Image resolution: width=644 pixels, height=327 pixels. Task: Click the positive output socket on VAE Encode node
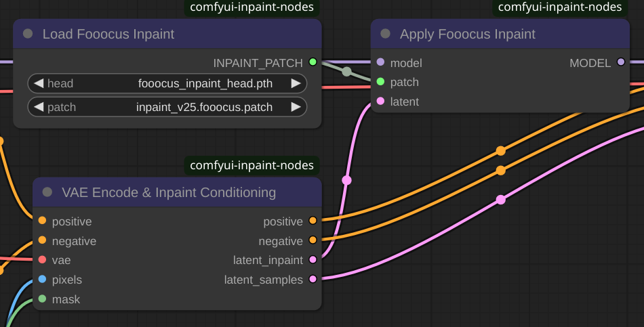point(313,220)
